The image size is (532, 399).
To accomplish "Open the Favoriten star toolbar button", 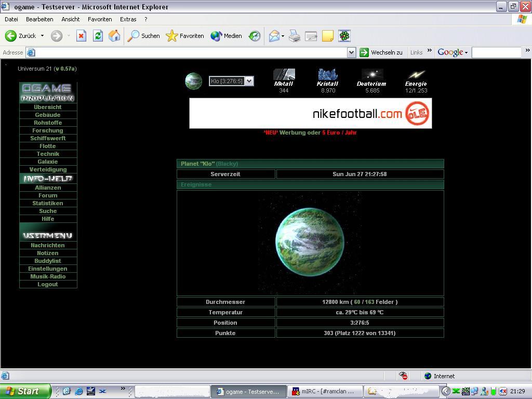I will point(185,36).
